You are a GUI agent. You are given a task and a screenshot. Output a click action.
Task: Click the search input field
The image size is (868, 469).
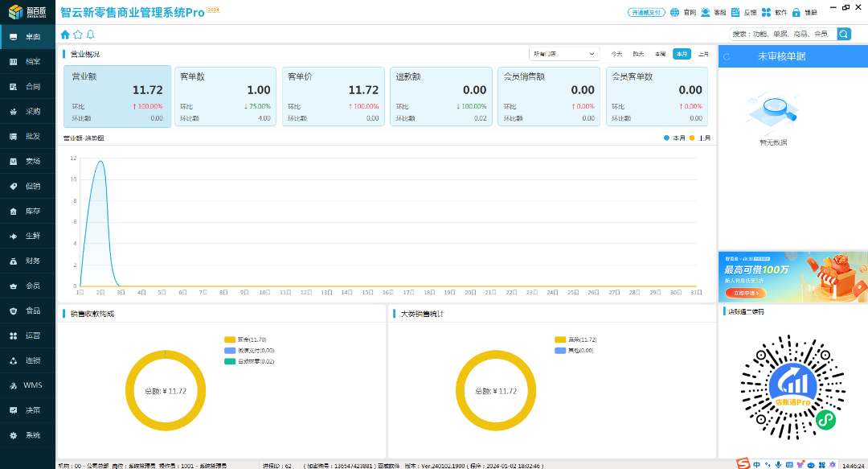click(x=781, y=34)
